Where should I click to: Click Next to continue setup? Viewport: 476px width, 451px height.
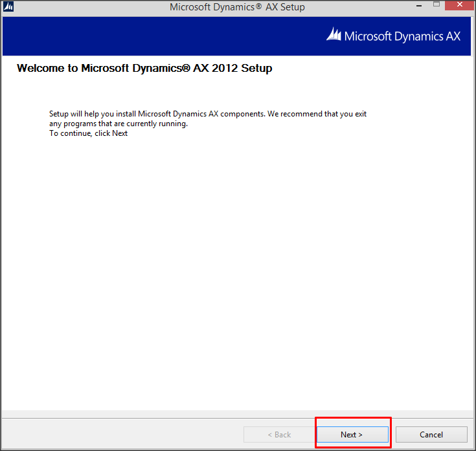pyautogui.click(x=352, y=434)
